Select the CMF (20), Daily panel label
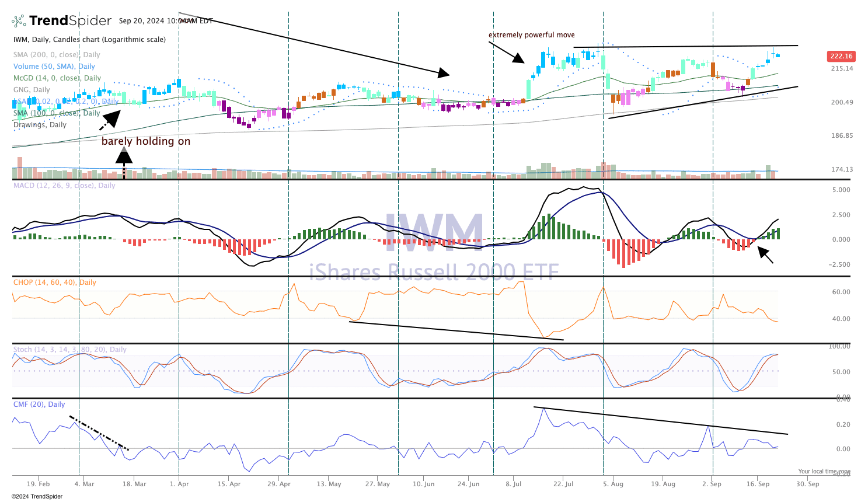Screen dimensions: 868x502 (39, 405)
